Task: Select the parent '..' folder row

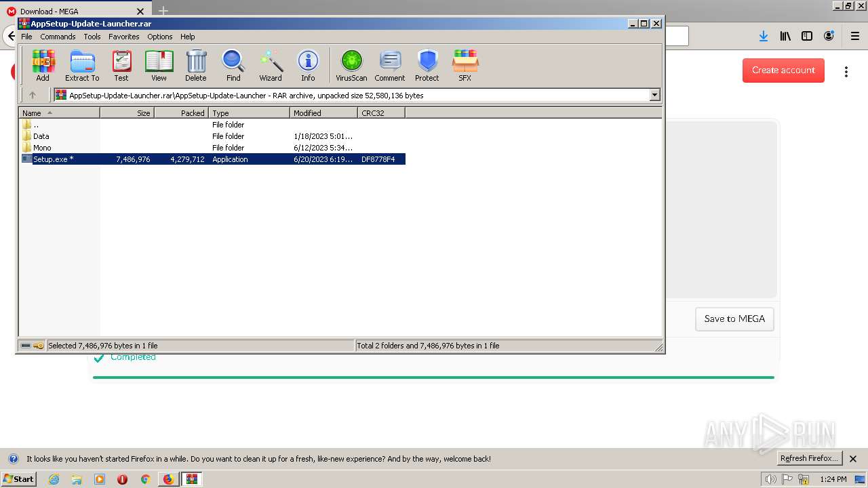Action: tap(212, 125)
